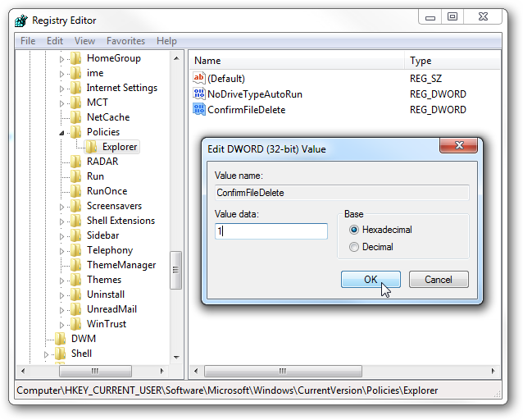Click the Sidebar folder icon

pyautogui.click(x=76, y=235)
